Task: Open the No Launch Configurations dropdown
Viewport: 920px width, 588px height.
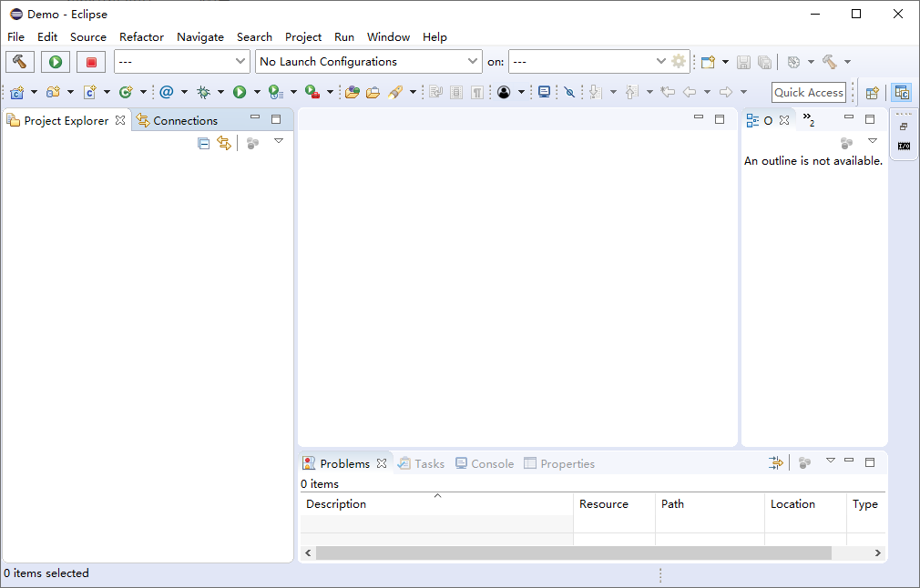Action: coord(368,61)
